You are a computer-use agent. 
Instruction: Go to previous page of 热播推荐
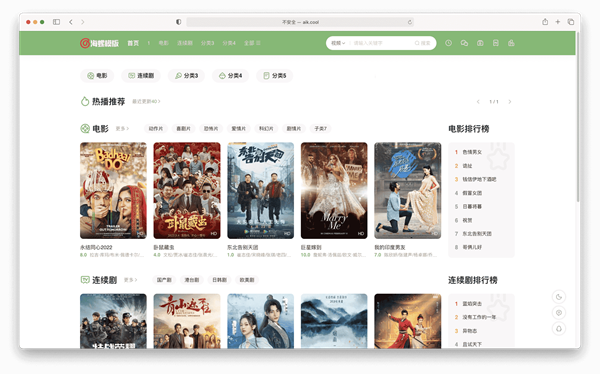tap(478, 102)
